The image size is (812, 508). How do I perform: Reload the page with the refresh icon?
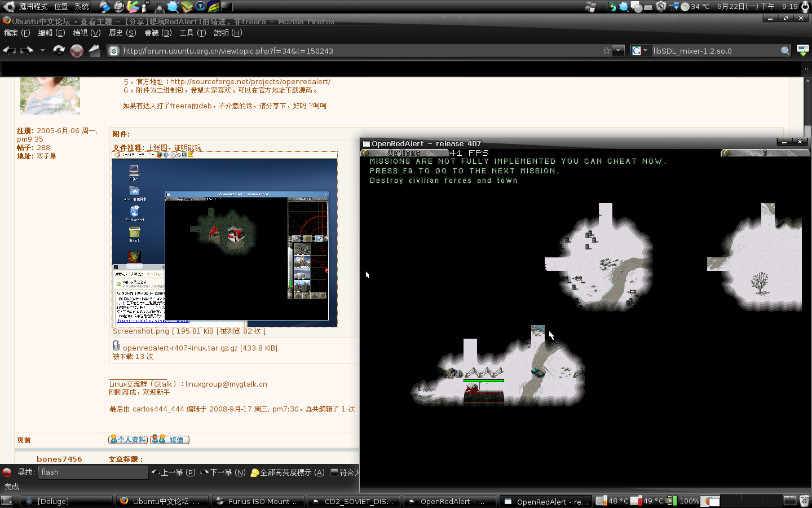59,51
